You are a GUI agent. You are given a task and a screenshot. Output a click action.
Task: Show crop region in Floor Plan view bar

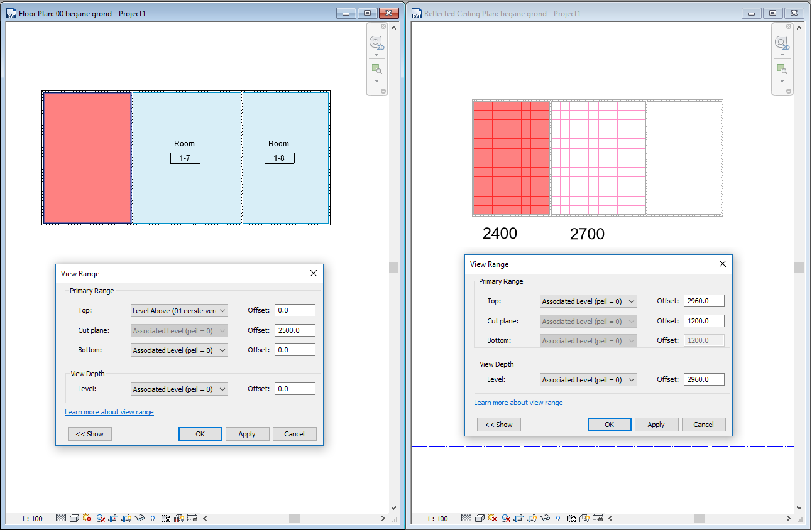(127, 518)
